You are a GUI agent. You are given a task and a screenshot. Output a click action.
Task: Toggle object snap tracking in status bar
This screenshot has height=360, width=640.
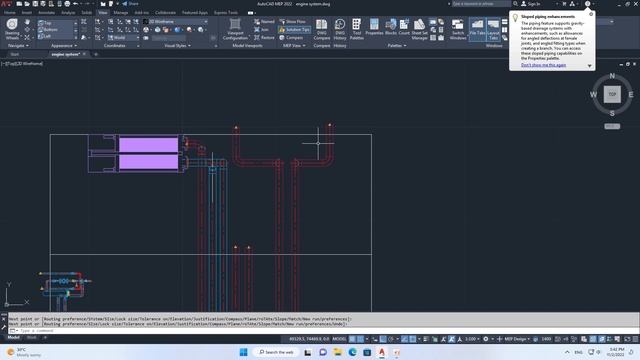pyautogui.click(x=404, y=339)
